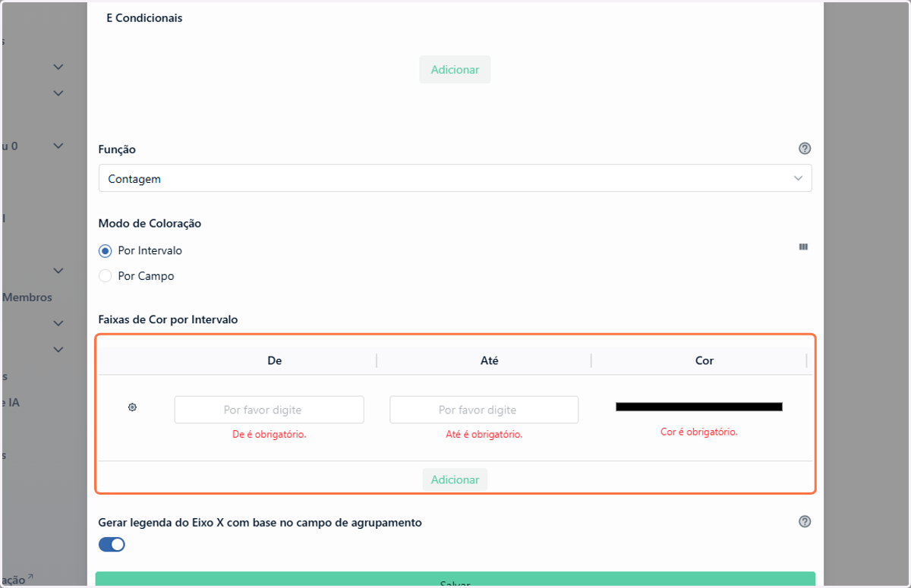Click the Modo de Coloração label
Image resolution: width=911 pixels, height=588 pixels.
point(150,223)
